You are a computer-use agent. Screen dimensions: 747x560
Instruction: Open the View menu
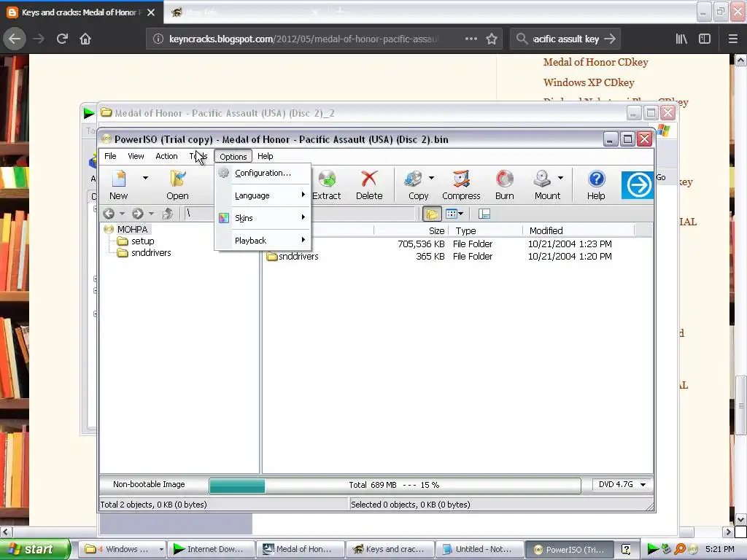[136, 156]
